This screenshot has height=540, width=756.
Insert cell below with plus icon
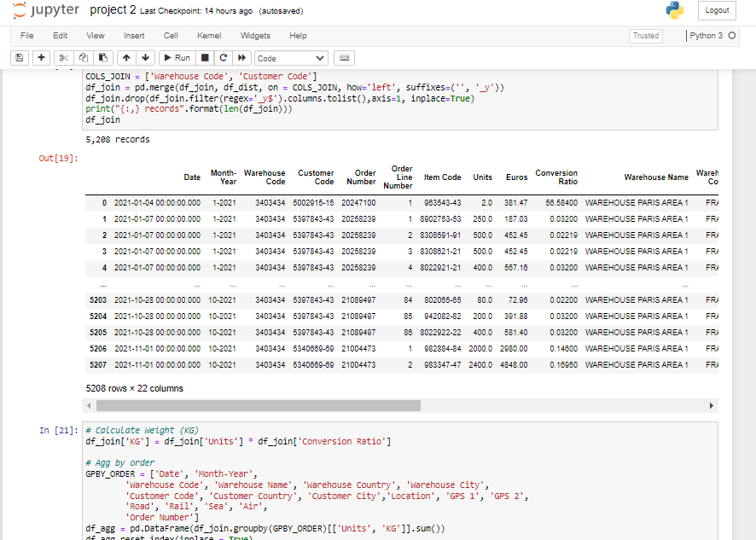pyautogui.click(x=42, y=58)
